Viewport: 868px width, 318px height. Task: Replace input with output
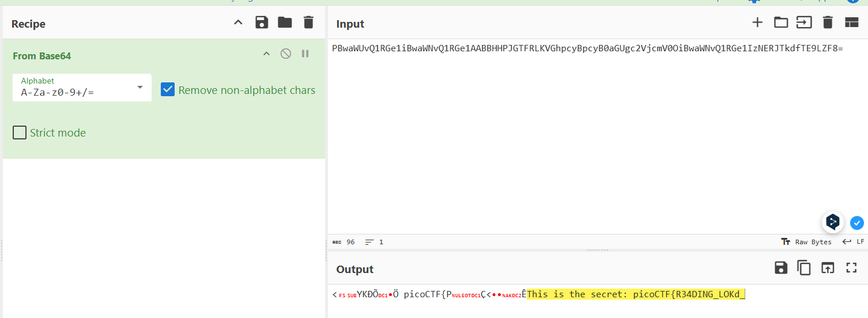coord(828,268)
